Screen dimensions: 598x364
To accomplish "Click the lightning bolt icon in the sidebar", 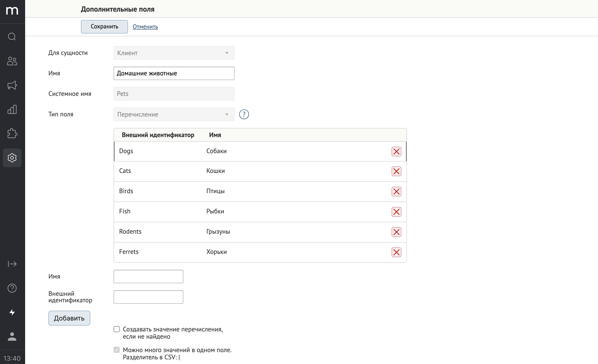I will tap(12, 313).
